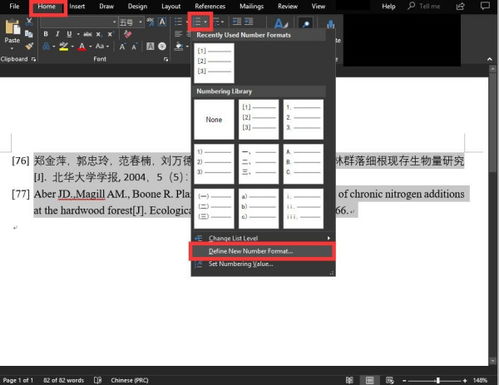Click the Clear All Formatting eraser icon
The height and width of the screenshot is (385, 499).
coord(128,34)
